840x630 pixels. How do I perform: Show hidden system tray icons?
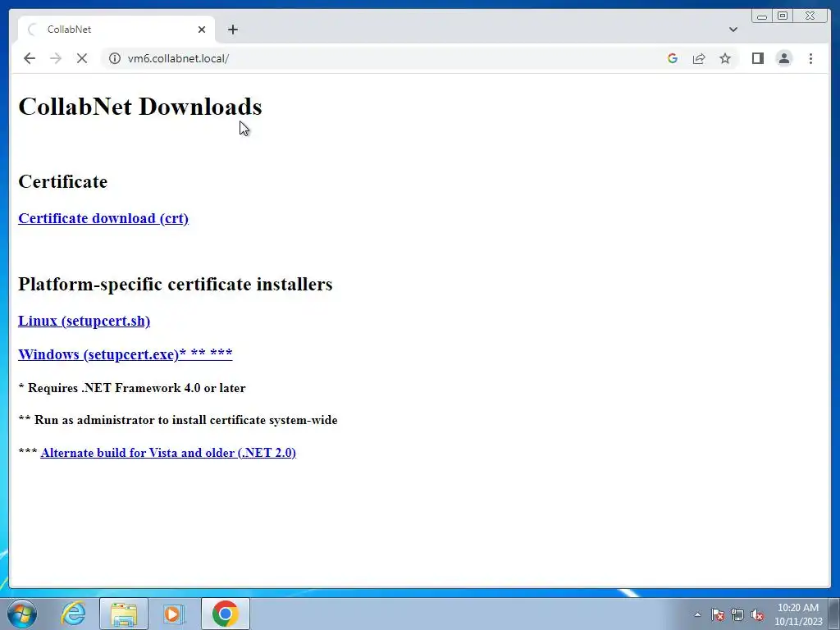click(x=697, y=614)
